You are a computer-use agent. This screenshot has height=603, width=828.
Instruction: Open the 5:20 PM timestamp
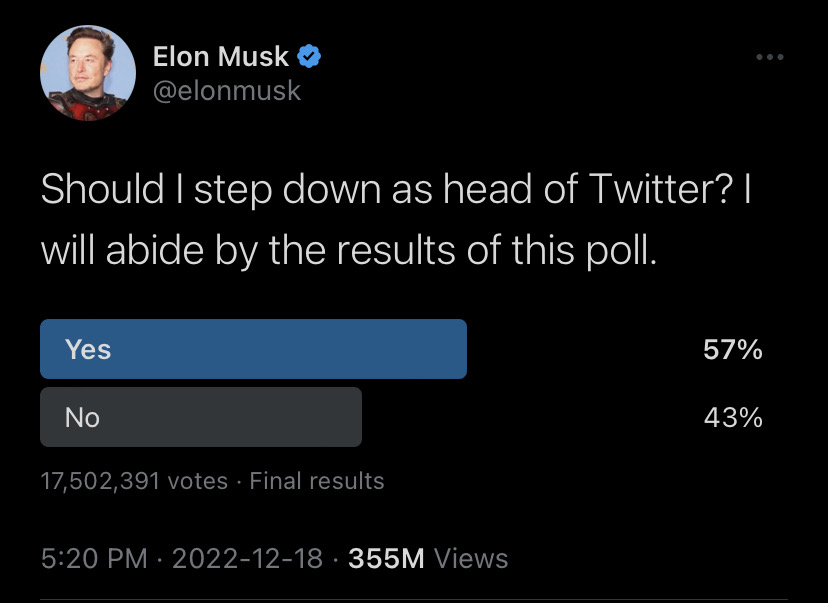tap(94, 559)
